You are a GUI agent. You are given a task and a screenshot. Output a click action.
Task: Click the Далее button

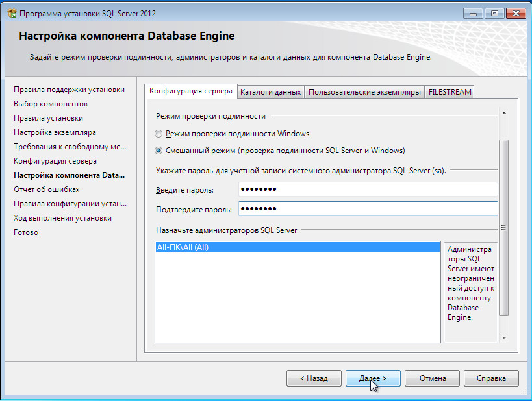373,378
